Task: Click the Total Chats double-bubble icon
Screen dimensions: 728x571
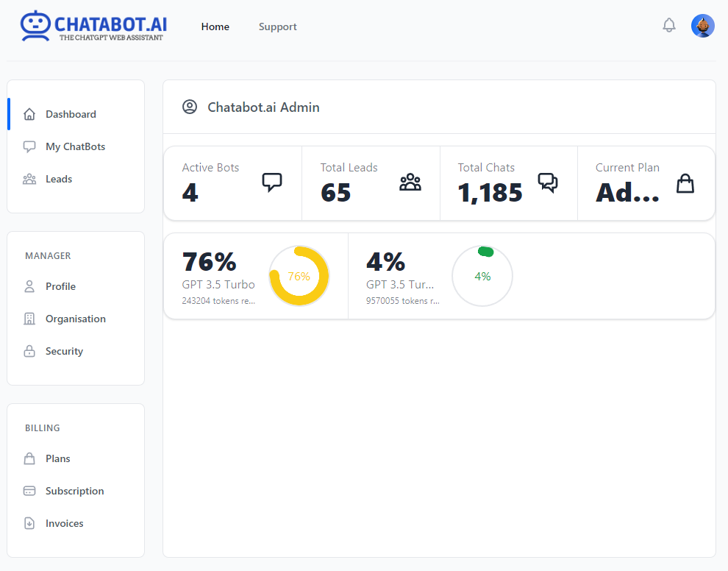Action: click(547, 182)
